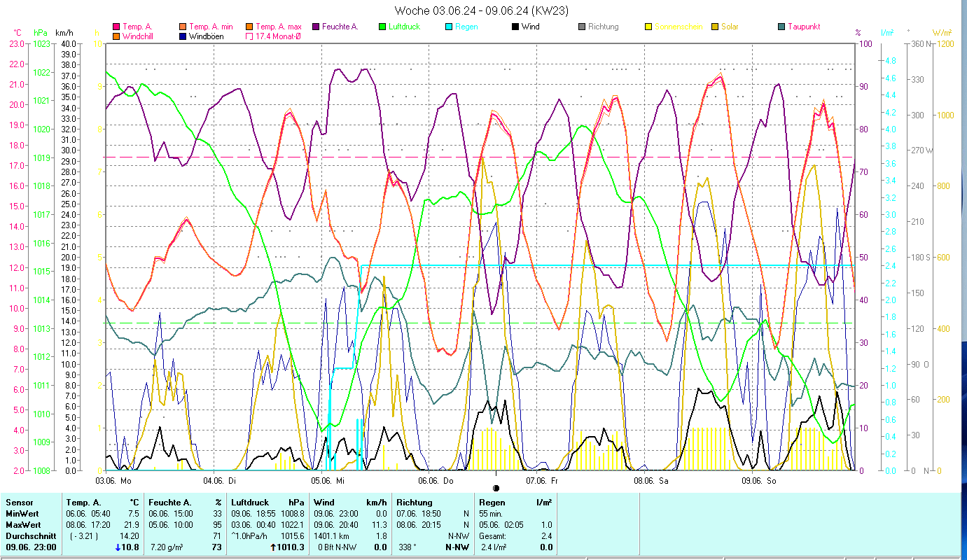Viewport: 967px width, 560px height.
Task: Click the Regen cyan legend marker
Action: coord(449,27)
